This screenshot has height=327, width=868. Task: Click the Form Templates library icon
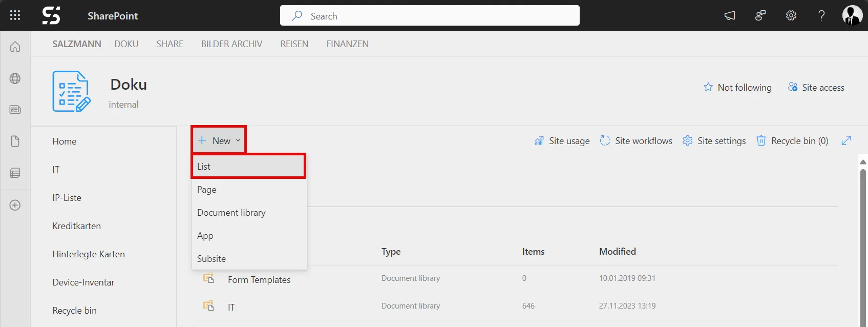click(x=208, y=278)
